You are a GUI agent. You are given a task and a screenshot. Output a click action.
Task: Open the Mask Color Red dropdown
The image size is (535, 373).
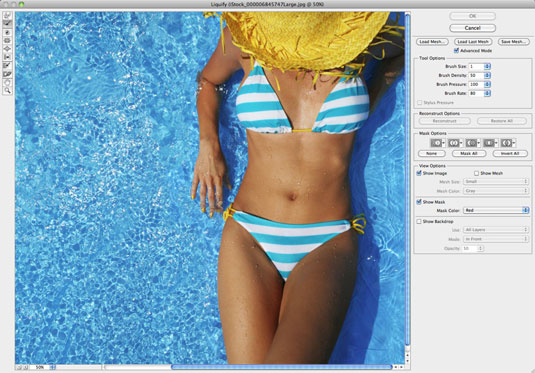coord(496,210)
